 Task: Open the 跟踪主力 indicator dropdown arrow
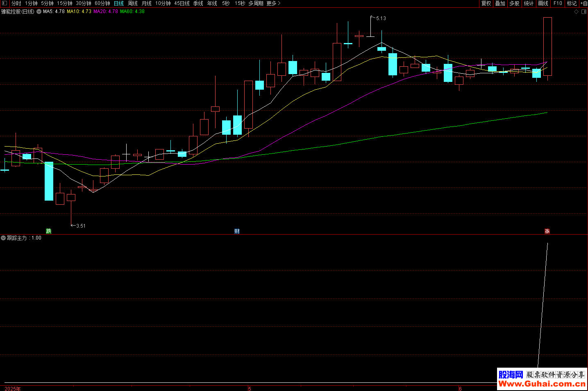click(x=3, y=238)
